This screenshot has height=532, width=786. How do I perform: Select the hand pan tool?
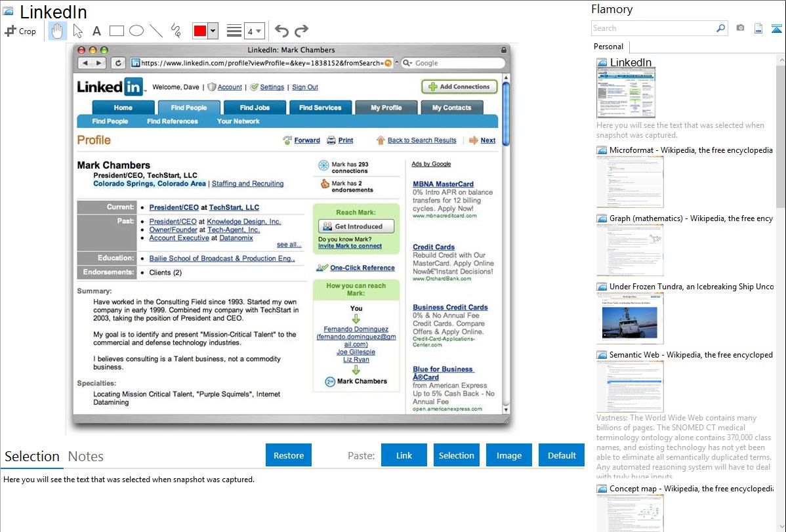(57, 31)
